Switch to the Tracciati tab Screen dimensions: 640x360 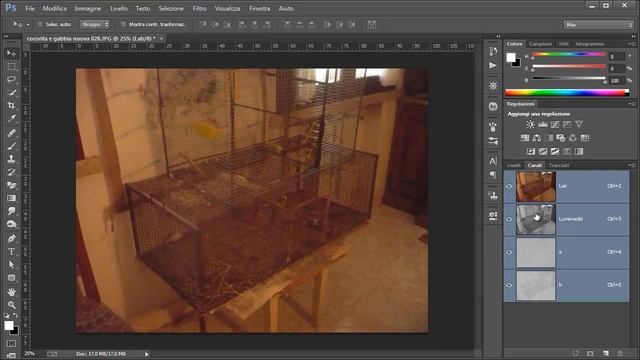coord(559,165)
